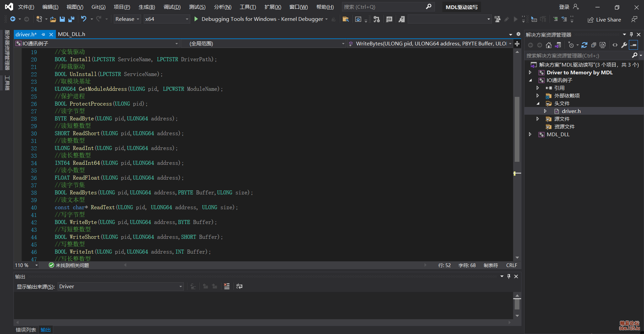The image size is (644, 334).
Task: Click the Undo arrow icon
Action: 83,19
